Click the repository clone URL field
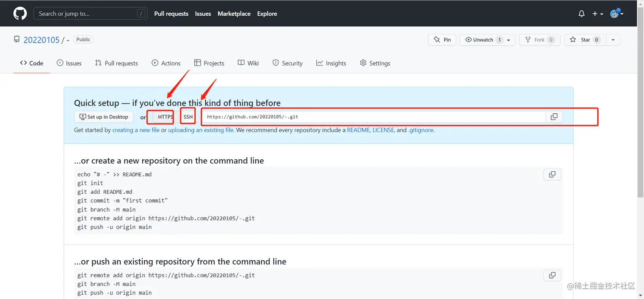644x299 pixels. (x=374, y=117)
